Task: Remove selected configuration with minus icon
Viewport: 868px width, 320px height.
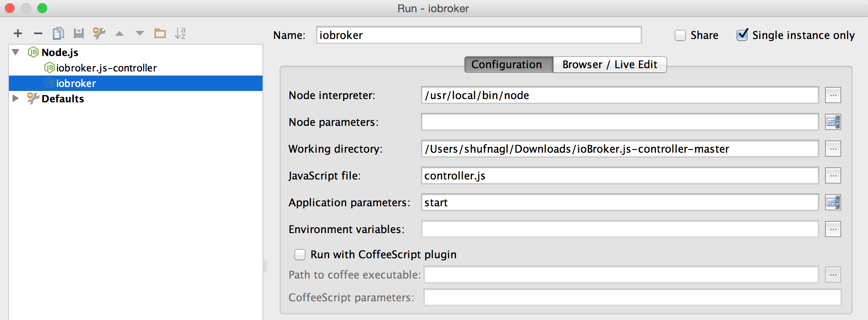Action: pos(38,33)
